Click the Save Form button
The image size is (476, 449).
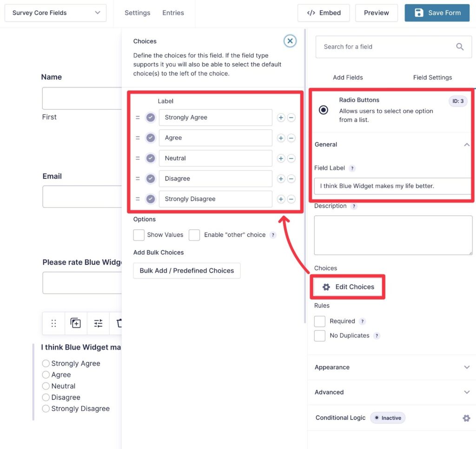tap(437, 13)
